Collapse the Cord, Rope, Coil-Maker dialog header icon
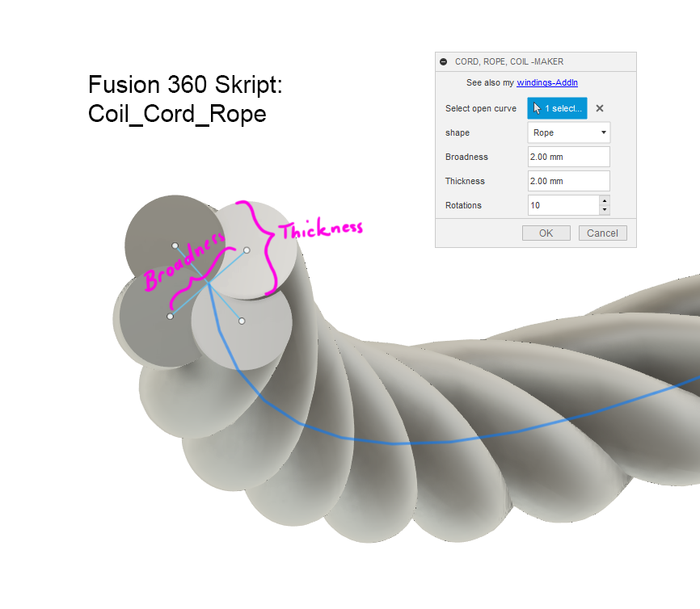This screenshot has height=609, width=700. [443, 61]
